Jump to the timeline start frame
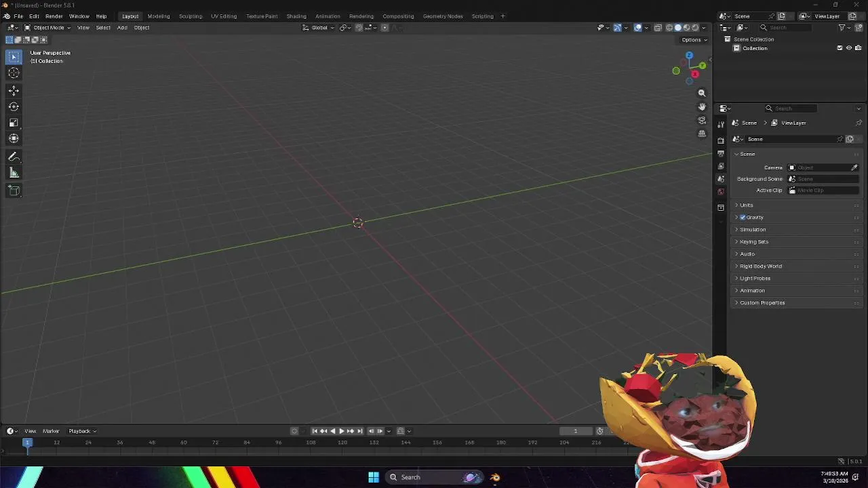This screenshot has height=488, width=868. click(x=315, y=431)
